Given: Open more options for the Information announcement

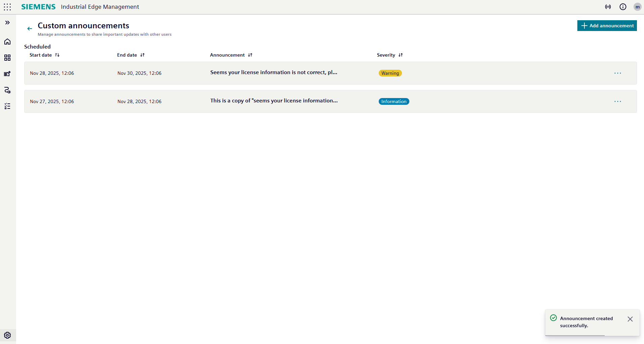Looking at the screenshot, I should point(617,101).
